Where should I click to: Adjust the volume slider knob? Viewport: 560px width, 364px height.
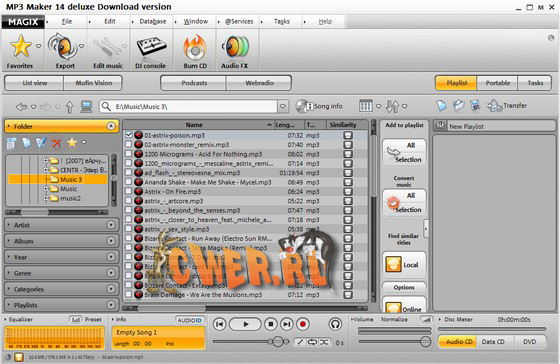[x=425, y=341]
